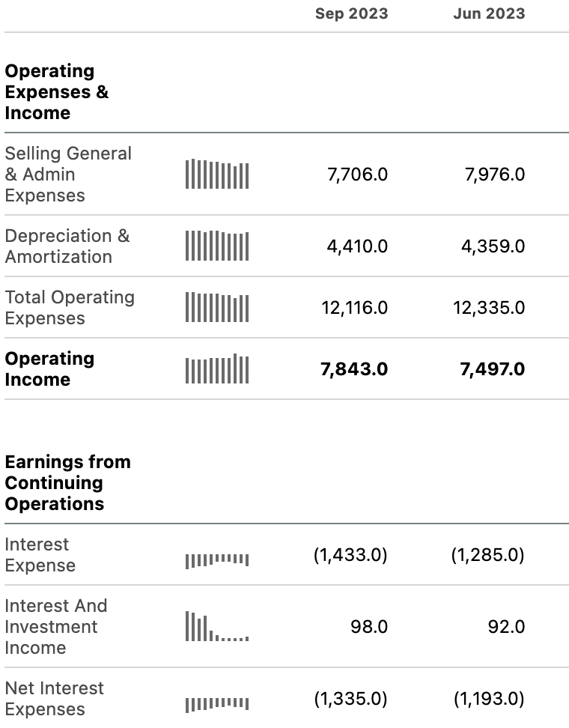Select the Depreciation & Amortization row label
This screenshot has width=569, height=728.
pyautogui.click(x=67, y=246)
